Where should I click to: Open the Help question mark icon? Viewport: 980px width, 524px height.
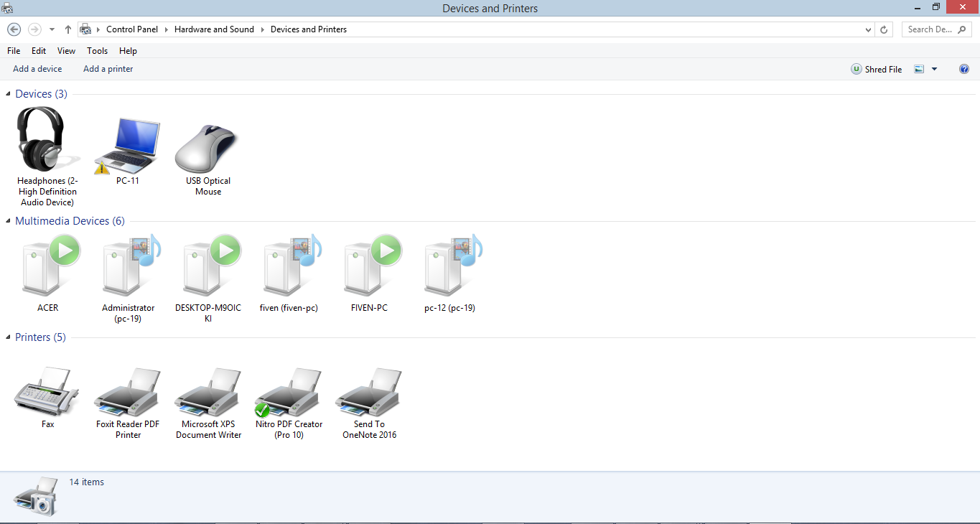pyautogui.click(x=964, y=69)
